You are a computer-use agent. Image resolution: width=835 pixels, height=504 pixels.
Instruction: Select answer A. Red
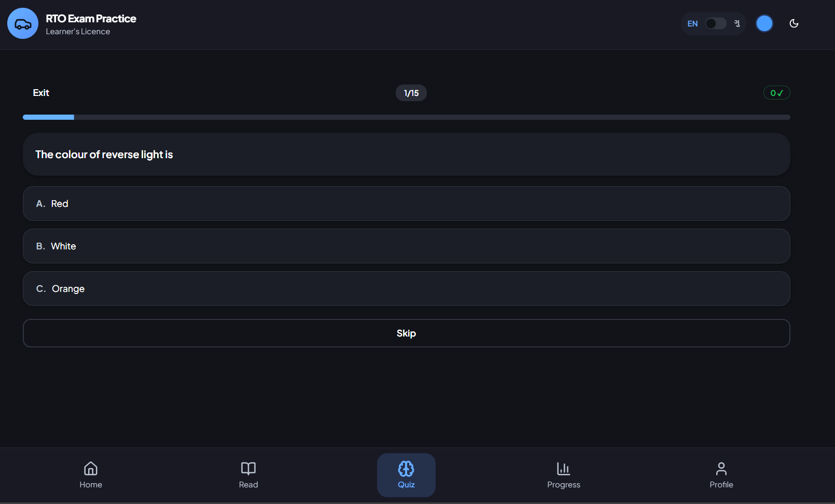(407, 204)
